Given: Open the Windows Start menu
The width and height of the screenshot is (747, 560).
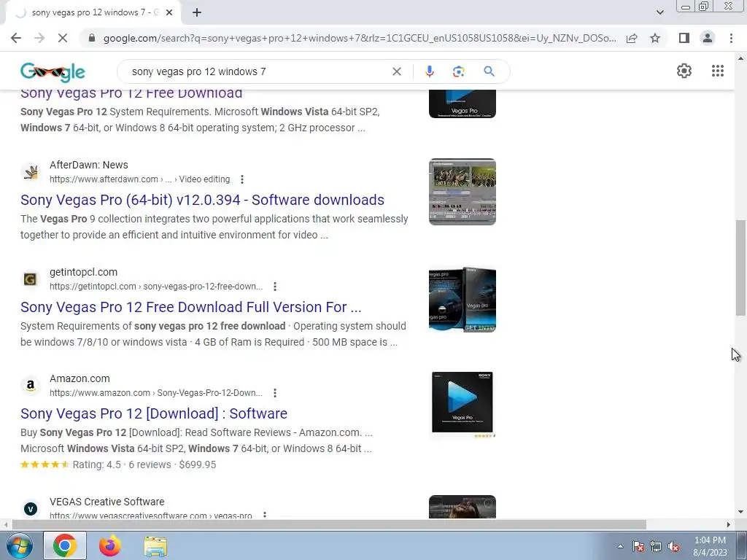Looking at the screenshot, I should pos(19,546).
